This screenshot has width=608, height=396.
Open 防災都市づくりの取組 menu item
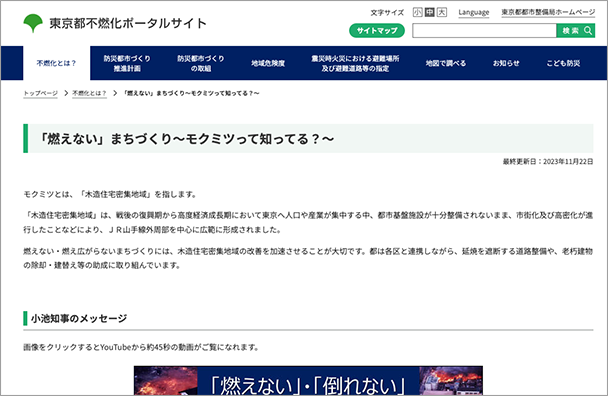click(201, 63)
